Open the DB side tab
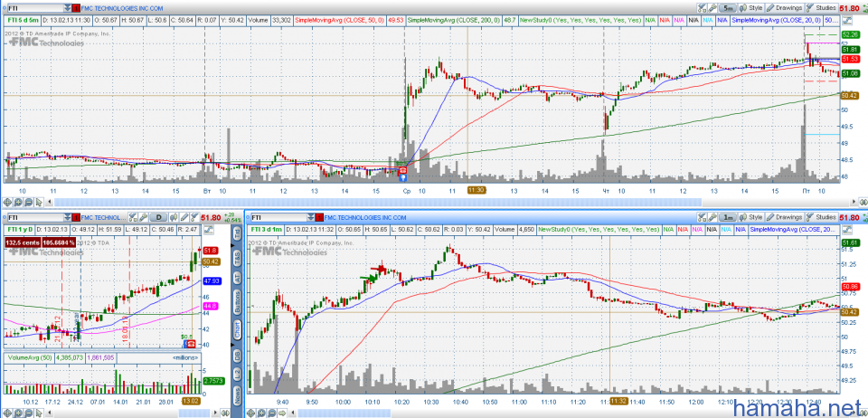 [238, 355]
